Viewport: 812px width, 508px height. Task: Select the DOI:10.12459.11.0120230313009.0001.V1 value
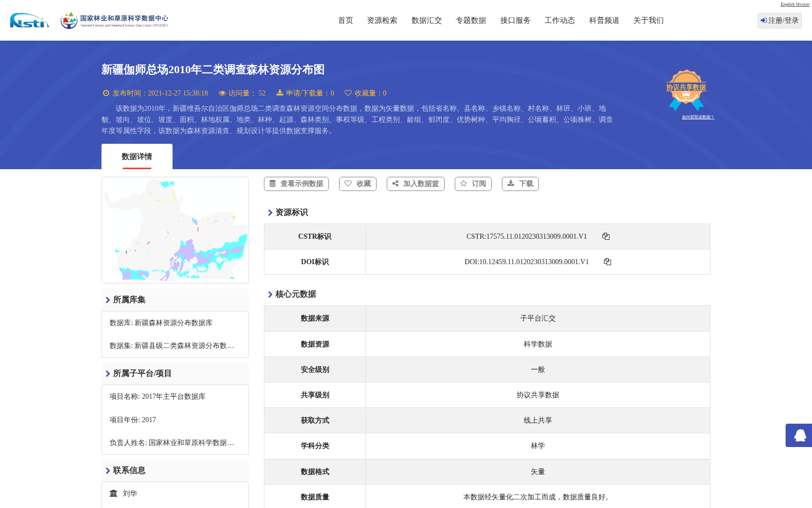coord(527,262)
